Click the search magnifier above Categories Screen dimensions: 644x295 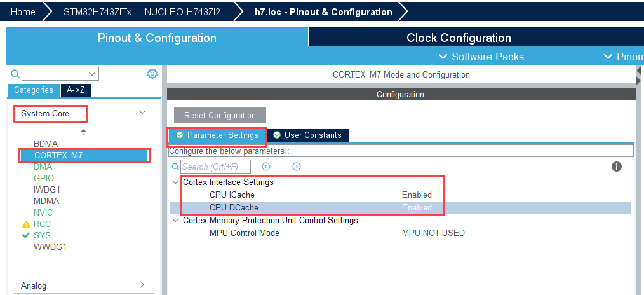point(16,74)
